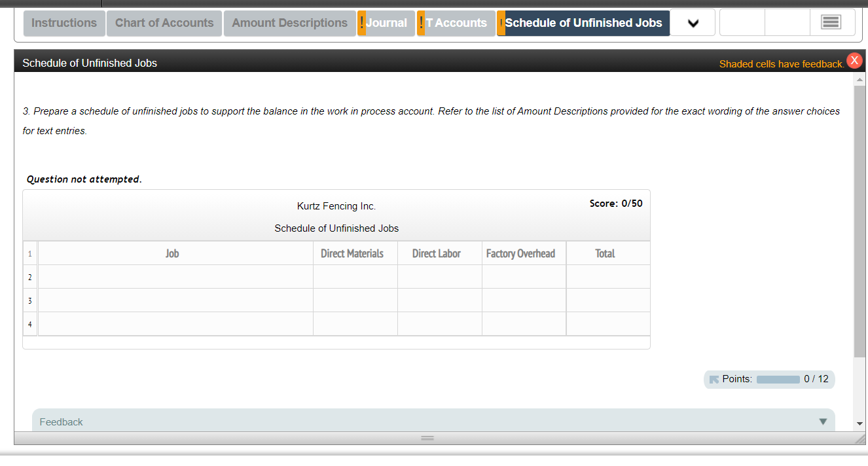Image resolution: width=868 pixels, height=466 pixels.
Task: Click the vertical scrollbar of the panel
Action: tap(859, 221)
